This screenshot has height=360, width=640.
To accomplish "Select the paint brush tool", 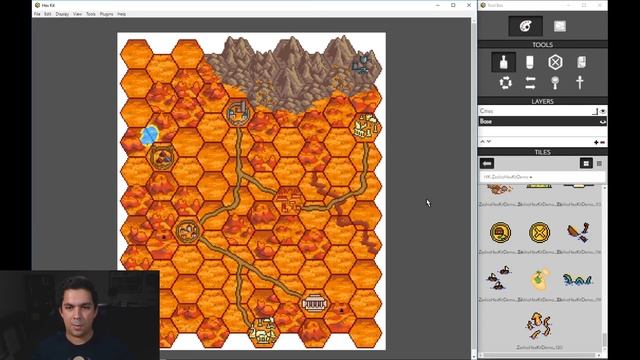I will pyautogui.click(x=504, y=62).
